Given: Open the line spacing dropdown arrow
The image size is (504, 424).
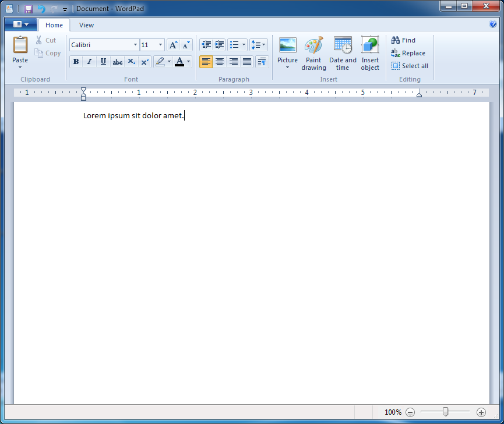Looking at the screenshot, I should pos(264,45).
